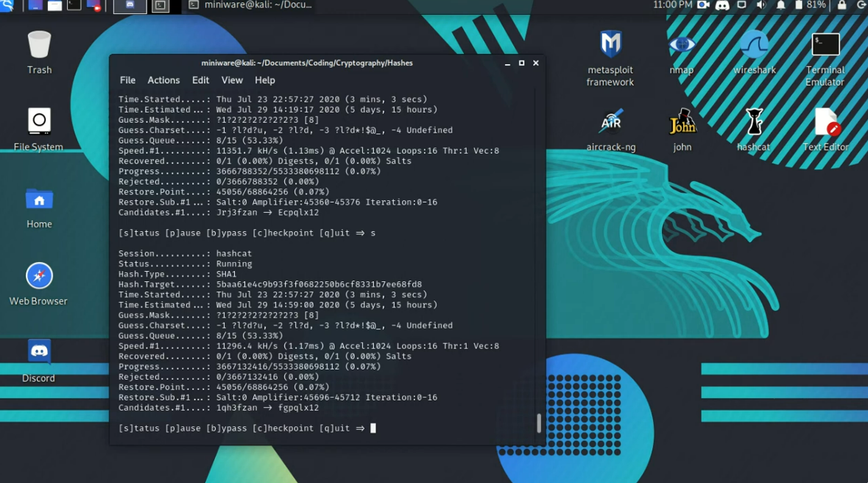Viewport: 868px width, 483px height.
Task: Expand the Help menu in terminal
Action: pos(264,80)
